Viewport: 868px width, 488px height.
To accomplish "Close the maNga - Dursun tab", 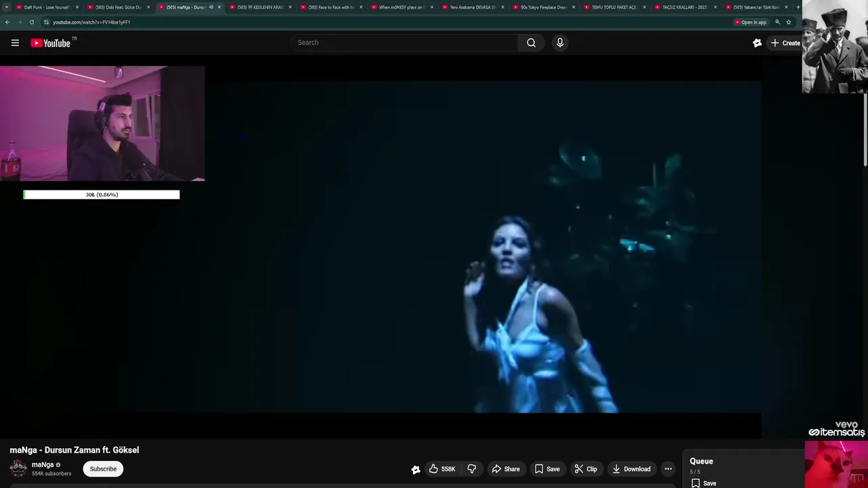I will [x=219, y=7].
